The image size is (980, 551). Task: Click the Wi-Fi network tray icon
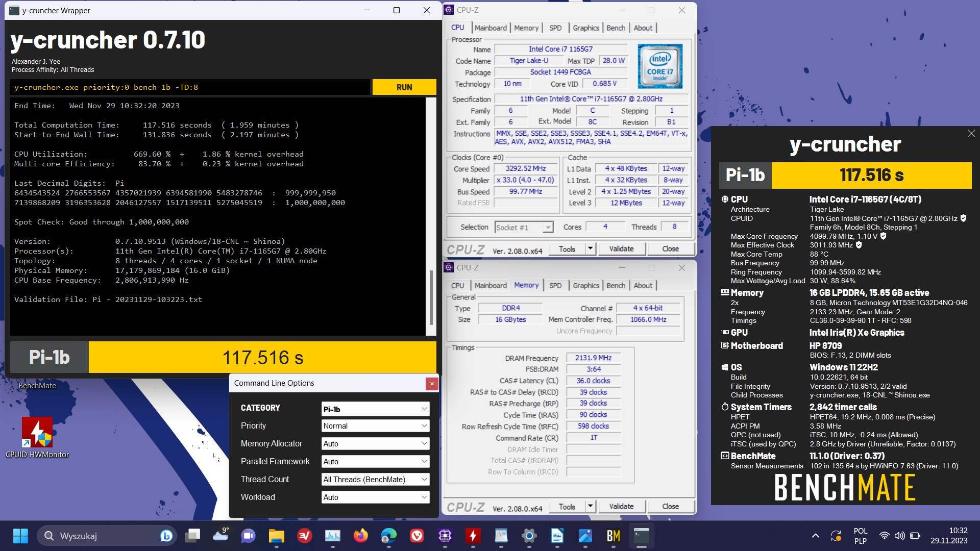[884, 536]
